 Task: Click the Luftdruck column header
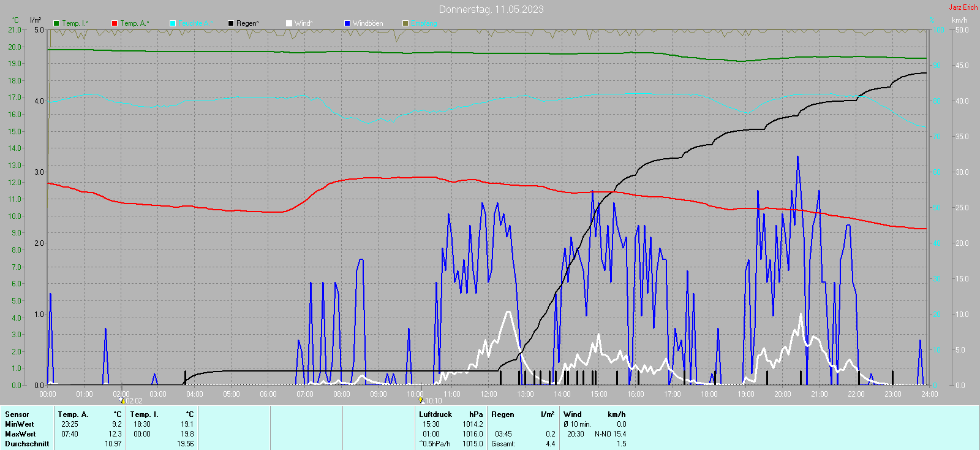coord(435,414)
